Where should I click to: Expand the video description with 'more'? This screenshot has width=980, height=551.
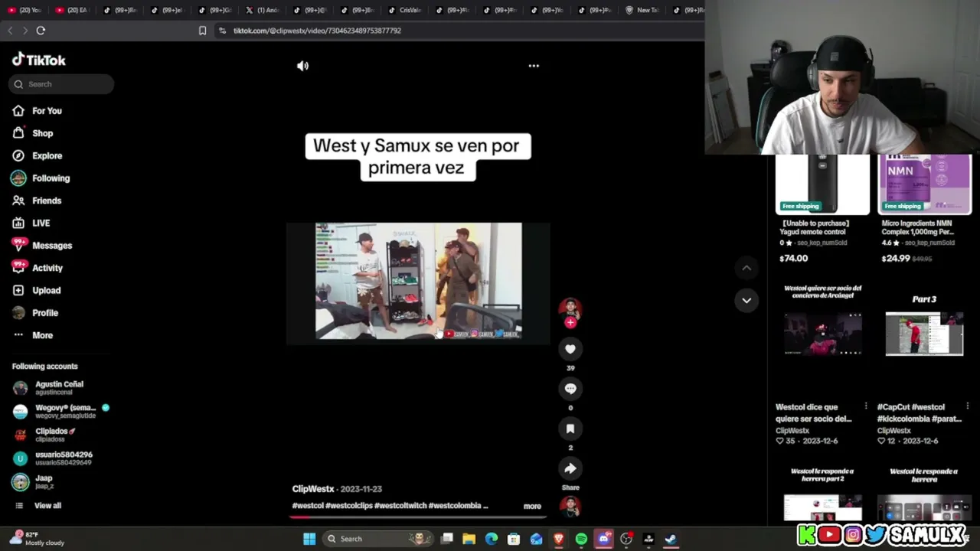coord(532,506)
